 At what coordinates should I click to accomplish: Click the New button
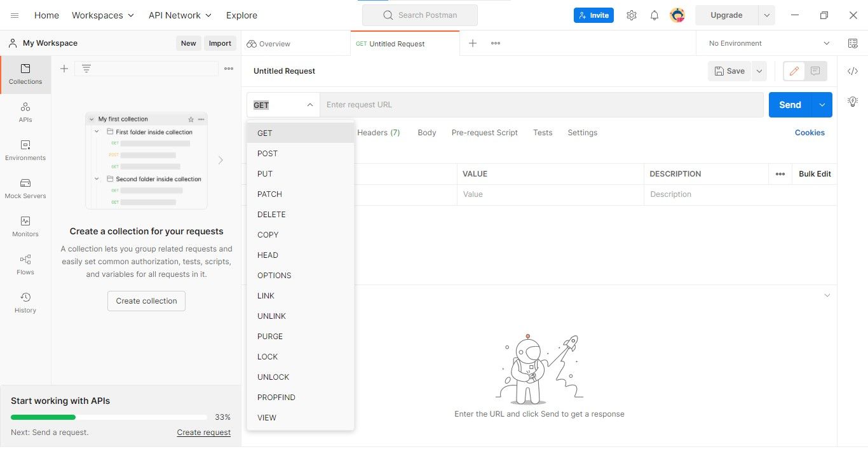(189, 43)
